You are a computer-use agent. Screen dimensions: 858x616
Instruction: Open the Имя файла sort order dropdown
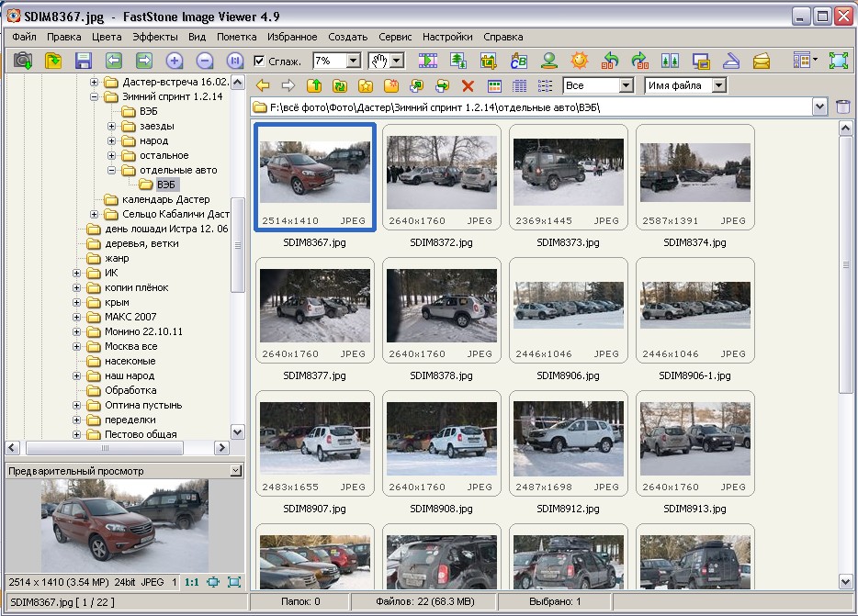pos(718,85)
